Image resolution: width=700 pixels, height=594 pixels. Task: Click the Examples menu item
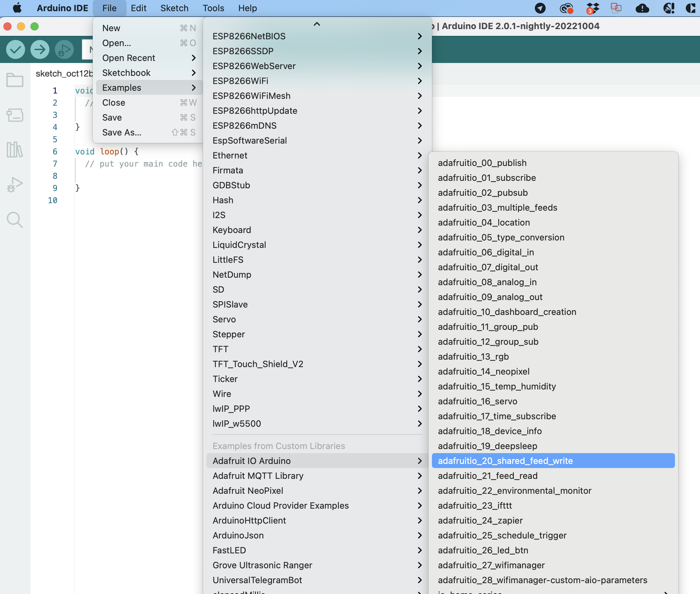[x=122, y=87]
